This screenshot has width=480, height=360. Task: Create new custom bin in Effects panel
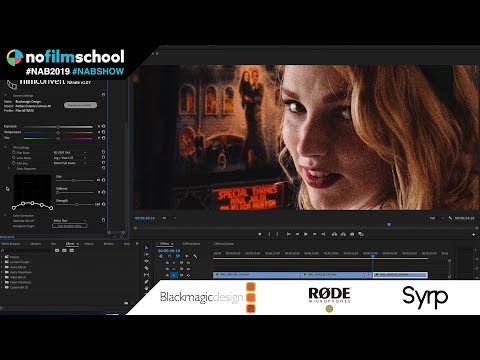(x=126, y=303)
